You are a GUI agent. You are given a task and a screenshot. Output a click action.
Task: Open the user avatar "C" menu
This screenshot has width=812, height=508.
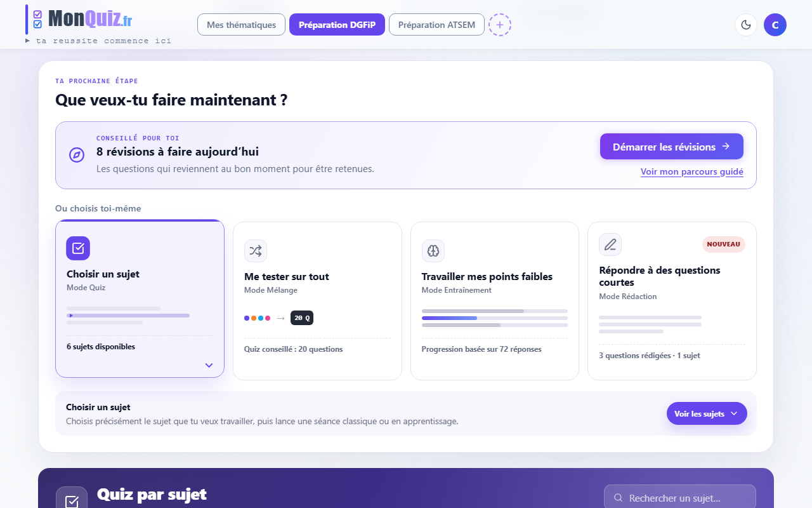pyautogui.click(x=775, y=25)
